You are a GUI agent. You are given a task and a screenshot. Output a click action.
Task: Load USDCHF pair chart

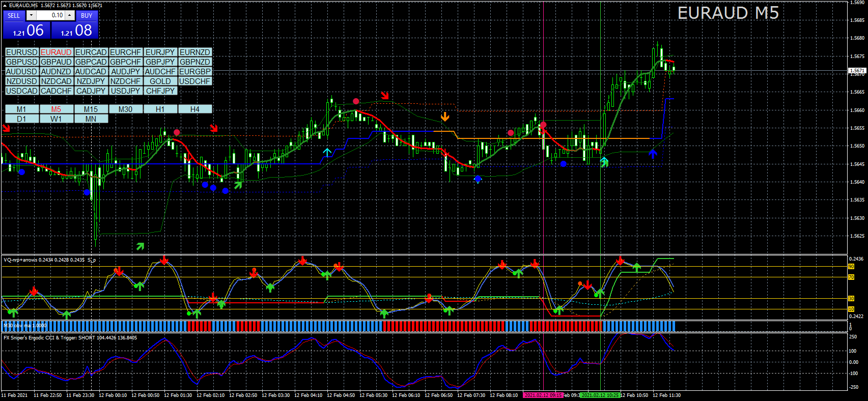[x=195, y=81]
